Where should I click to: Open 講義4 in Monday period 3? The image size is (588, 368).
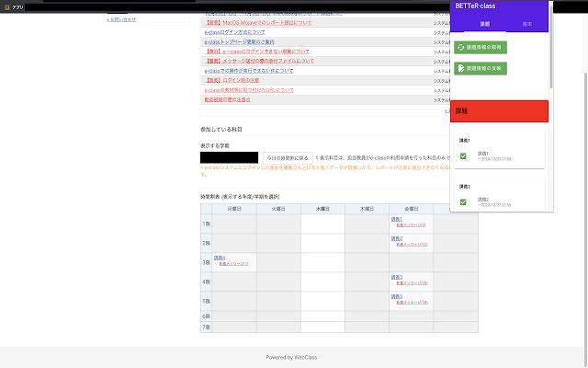click(x=220, y=258)
